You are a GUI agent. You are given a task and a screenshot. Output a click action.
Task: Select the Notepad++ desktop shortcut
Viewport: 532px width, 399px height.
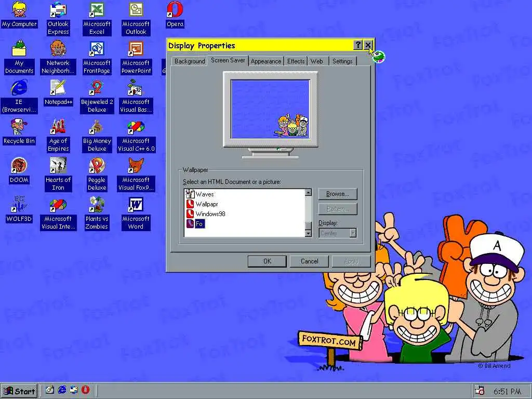(58, 92)
